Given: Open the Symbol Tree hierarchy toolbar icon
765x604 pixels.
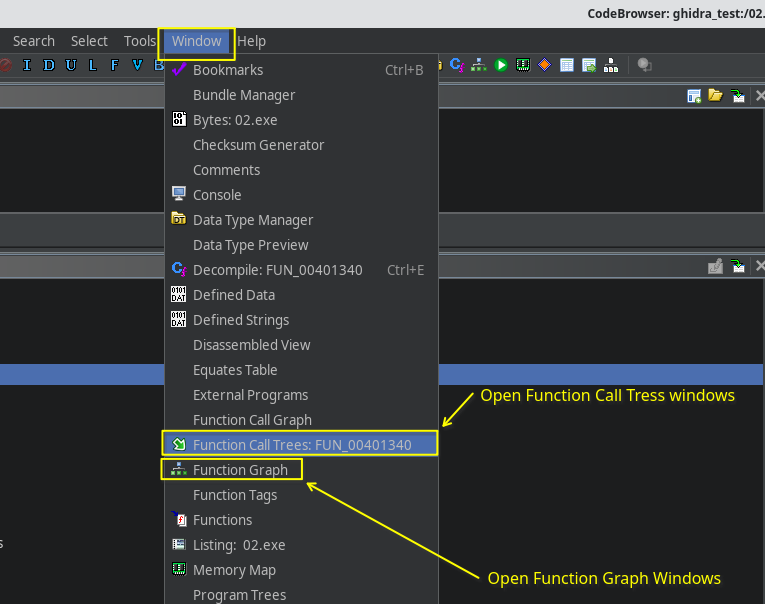Looking at the screenshot, I should tap(611, 65).
